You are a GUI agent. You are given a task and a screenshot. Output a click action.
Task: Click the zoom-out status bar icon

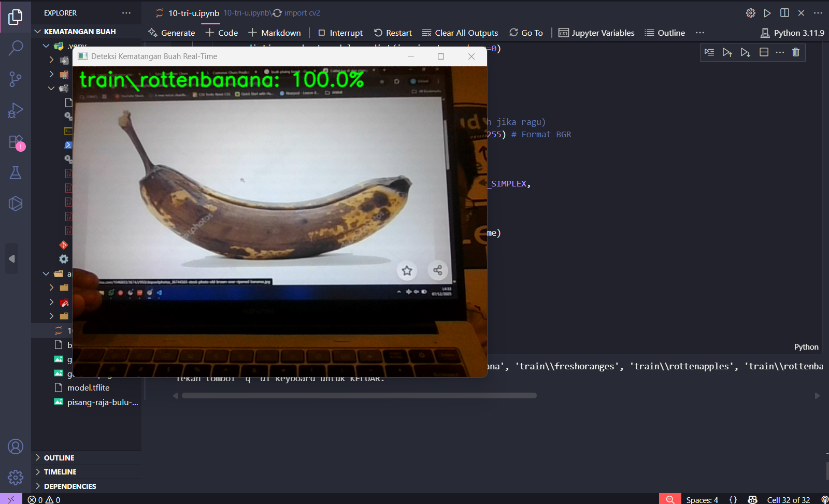(670, 499)
